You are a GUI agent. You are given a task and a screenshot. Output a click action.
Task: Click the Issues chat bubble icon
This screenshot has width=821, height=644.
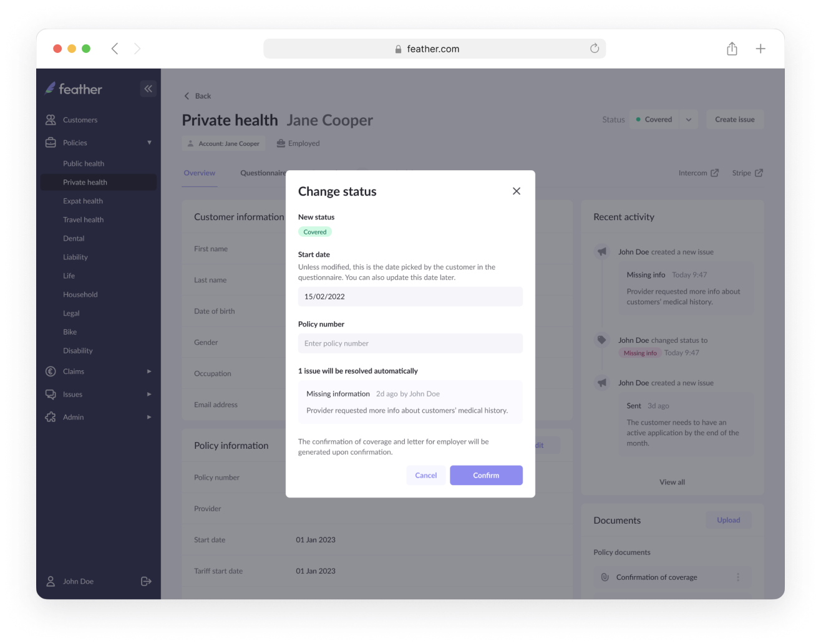[51, 394]
